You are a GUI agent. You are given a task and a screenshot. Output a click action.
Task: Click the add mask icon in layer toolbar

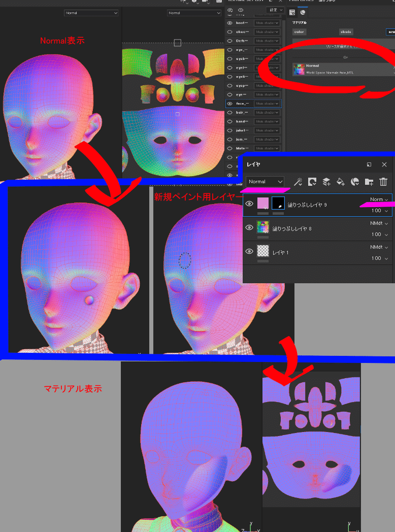point(312,182)
